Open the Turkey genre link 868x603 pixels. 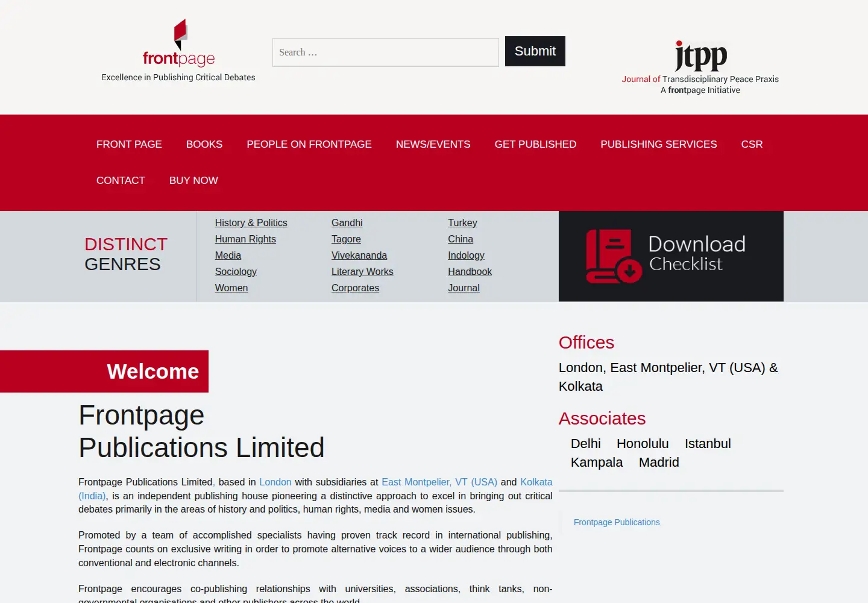[462, 223]
